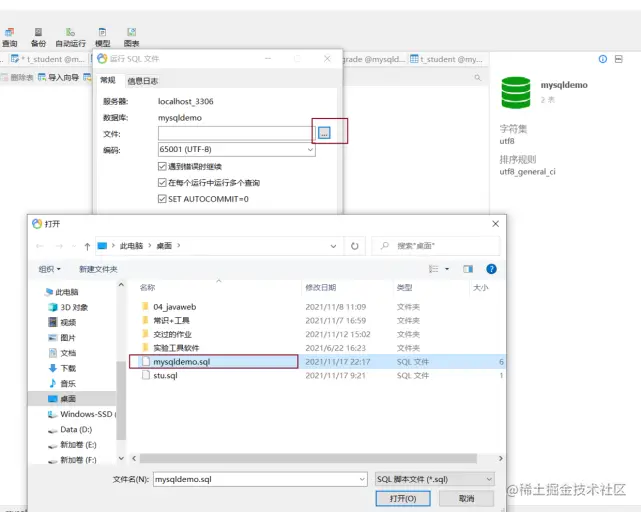Open the view options dropdown arrow
The width and height of the screenshot is (641, 512).
447,269
